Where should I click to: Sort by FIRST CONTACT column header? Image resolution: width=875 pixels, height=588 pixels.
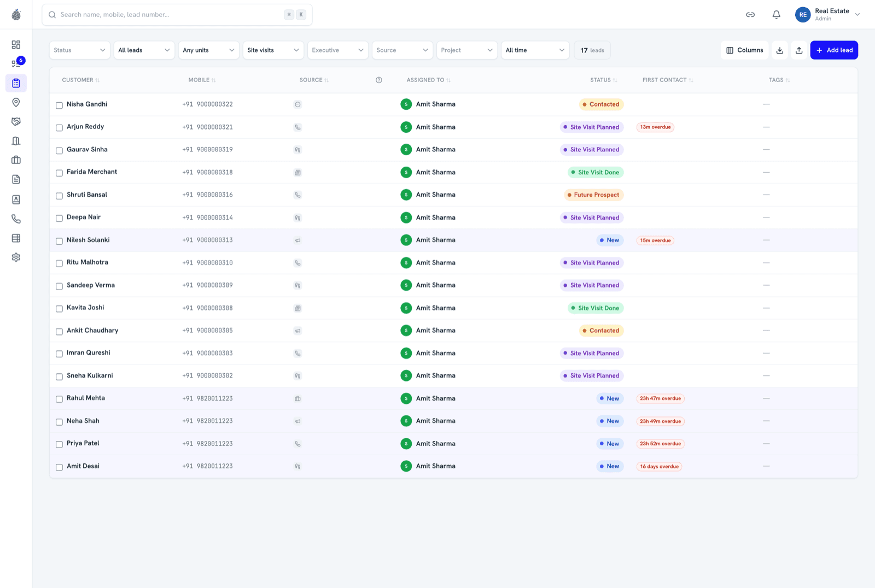coord(668,80)
